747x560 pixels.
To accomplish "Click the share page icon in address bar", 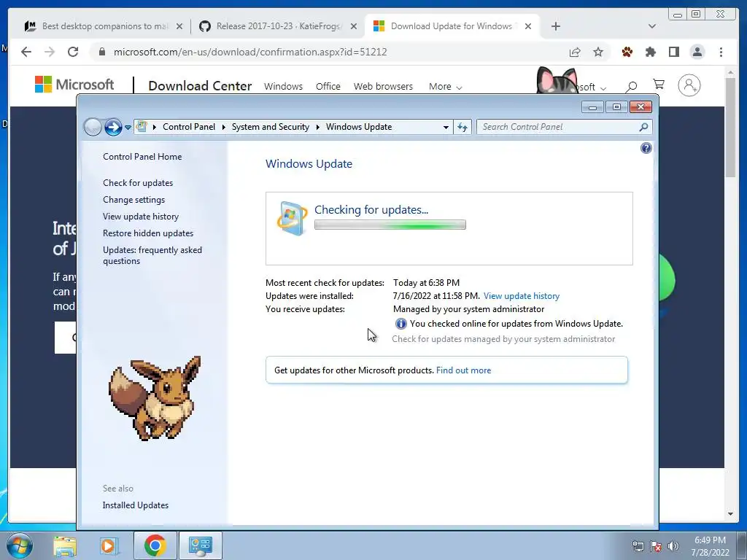I will click(575, 52).
